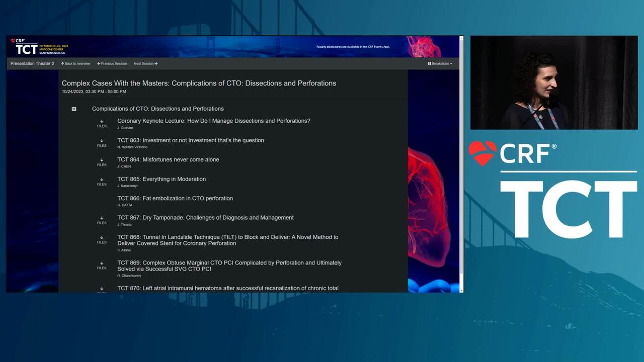
Task: Click 'Complications of CTO: Dissections and Perforations' section label
Action: [x=158, y=109]
